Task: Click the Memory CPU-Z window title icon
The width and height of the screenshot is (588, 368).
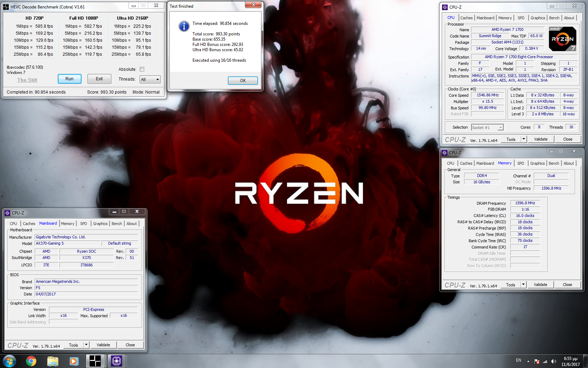Action: tap(444, 152)
